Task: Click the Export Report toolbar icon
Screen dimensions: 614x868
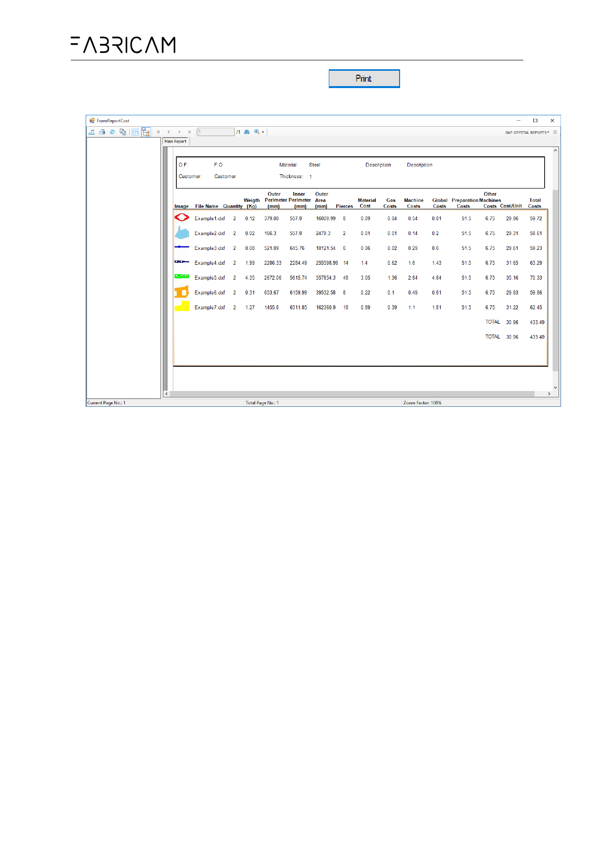Action: [x=92, y=132]
